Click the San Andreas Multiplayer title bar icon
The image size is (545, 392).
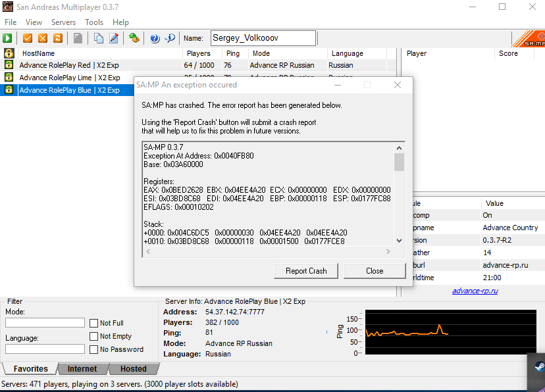(8, 7)
